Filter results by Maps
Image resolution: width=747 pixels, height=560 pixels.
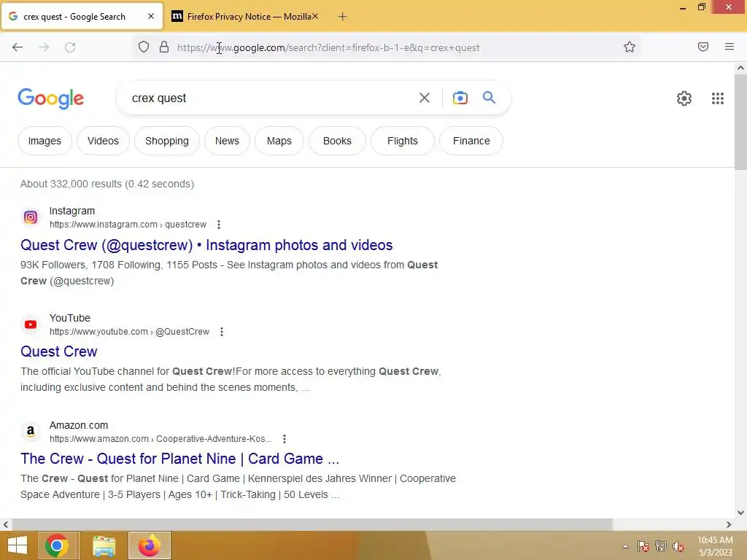tap(279, 141)
